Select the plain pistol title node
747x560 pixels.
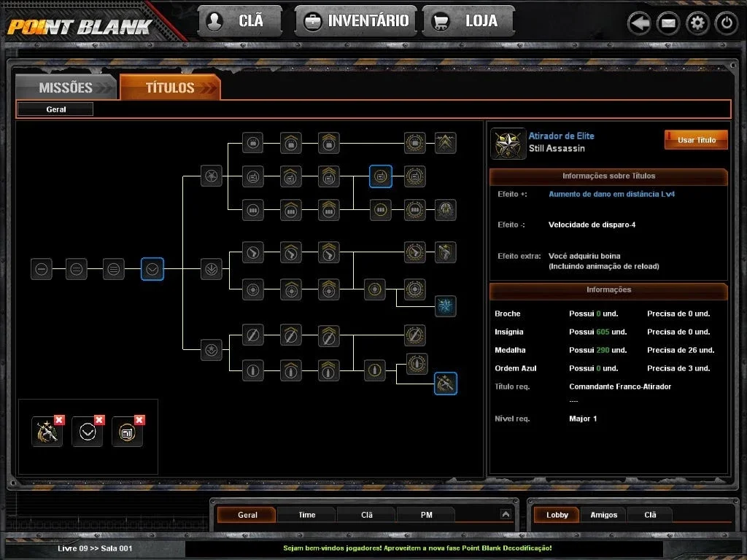tap(253, 252)
